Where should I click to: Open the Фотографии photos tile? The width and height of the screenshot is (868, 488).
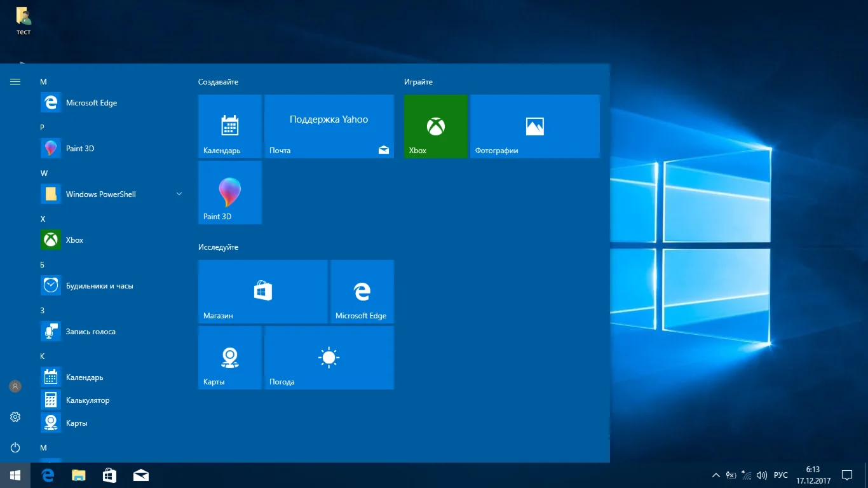(x=534, y=126)
